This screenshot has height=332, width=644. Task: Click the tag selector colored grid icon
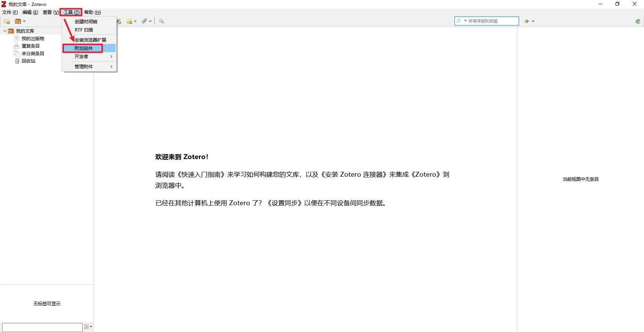(87, 327)
